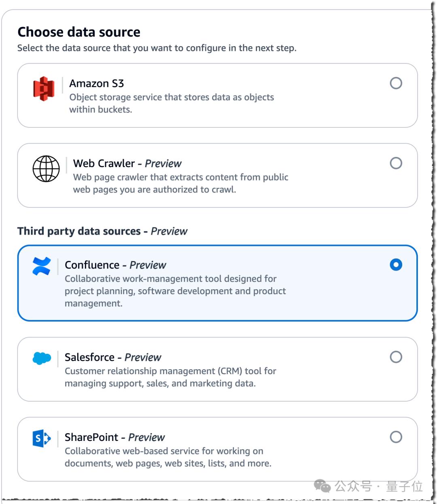
Task: Click the Confluence - Preview title
Action: click(115, 265)
